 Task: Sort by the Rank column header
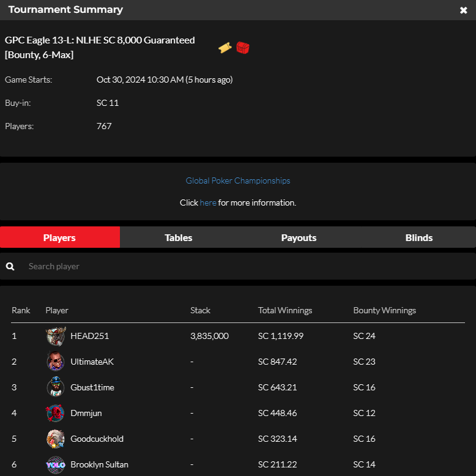[21, 310]
